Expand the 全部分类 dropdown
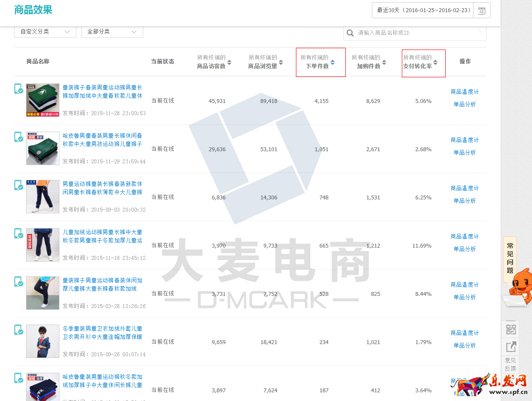This screenshot has width=532, height=401. pyautogui.click(x=112, y=32)
